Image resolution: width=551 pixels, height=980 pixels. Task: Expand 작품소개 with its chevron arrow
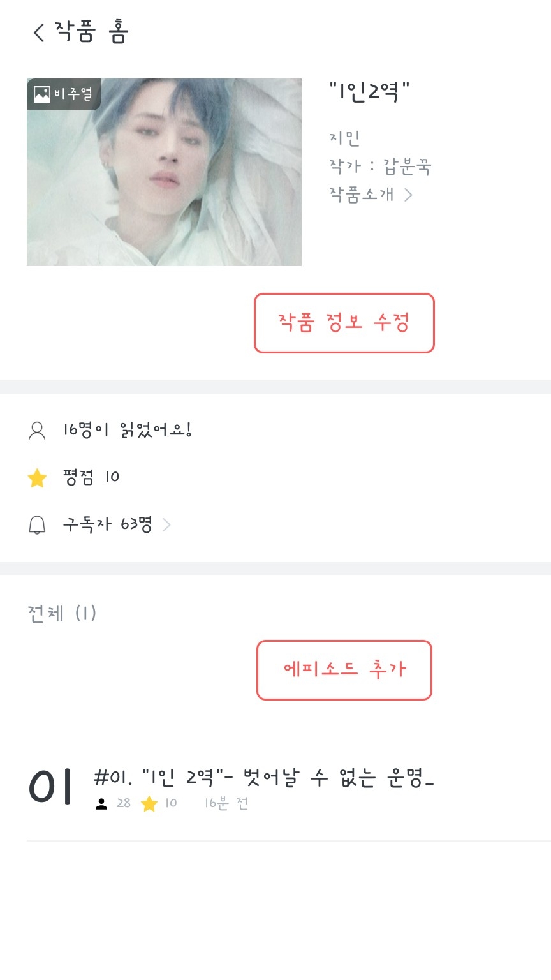pos(408,195)
